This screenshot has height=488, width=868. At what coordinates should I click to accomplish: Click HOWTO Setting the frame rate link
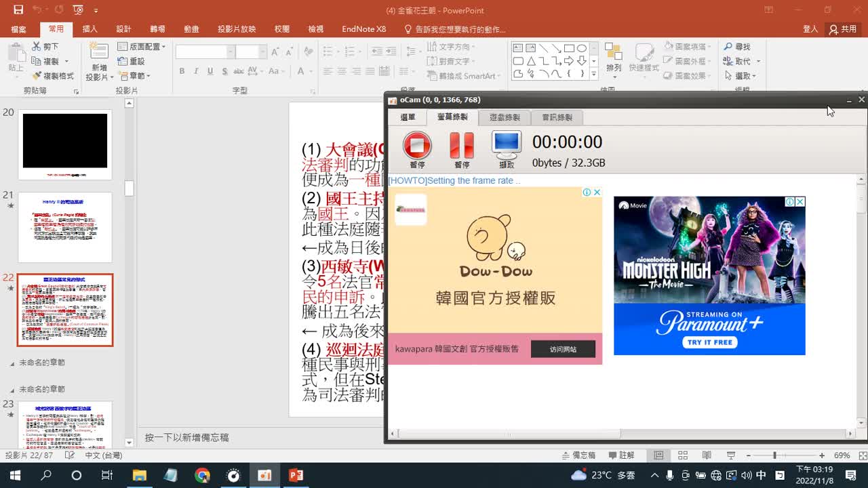[x=454, y=181]
